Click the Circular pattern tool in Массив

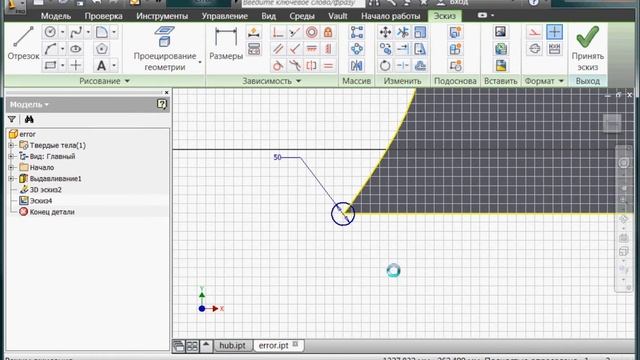(x=357, y=49)
